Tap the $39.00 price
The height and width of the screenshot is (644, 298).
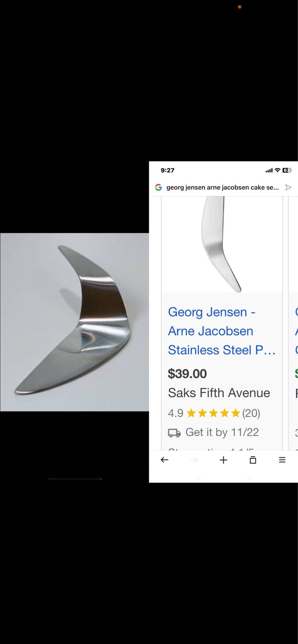click(187, 374)
